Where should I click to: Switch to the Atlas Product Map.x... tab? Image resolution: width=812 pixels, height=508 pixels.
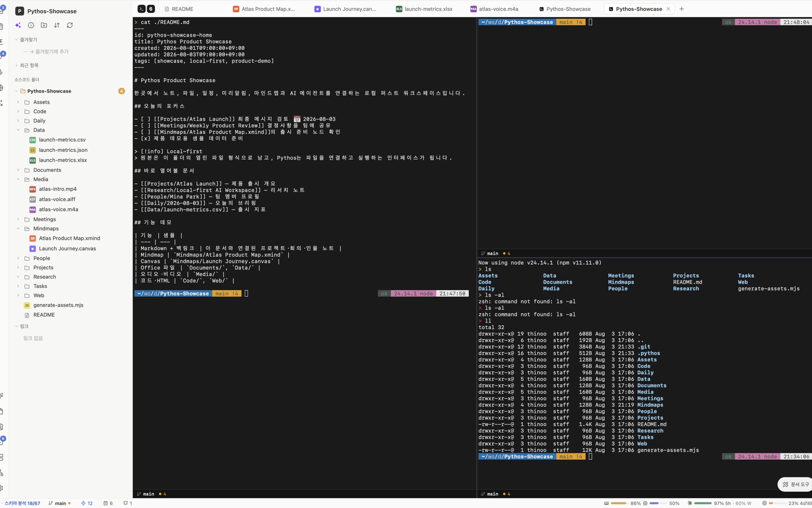click(264, 9)
